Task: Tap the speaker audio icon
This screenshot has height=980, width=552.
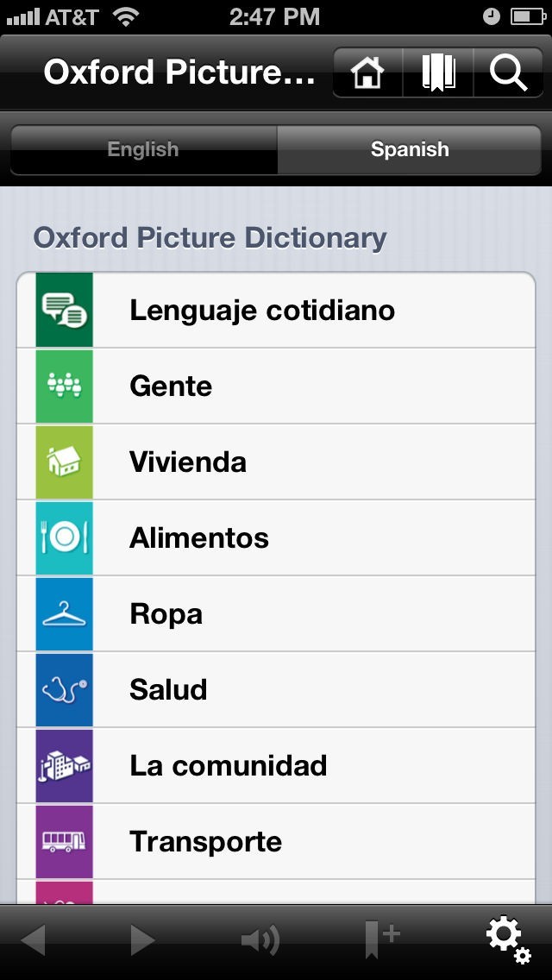Action: 260,939
